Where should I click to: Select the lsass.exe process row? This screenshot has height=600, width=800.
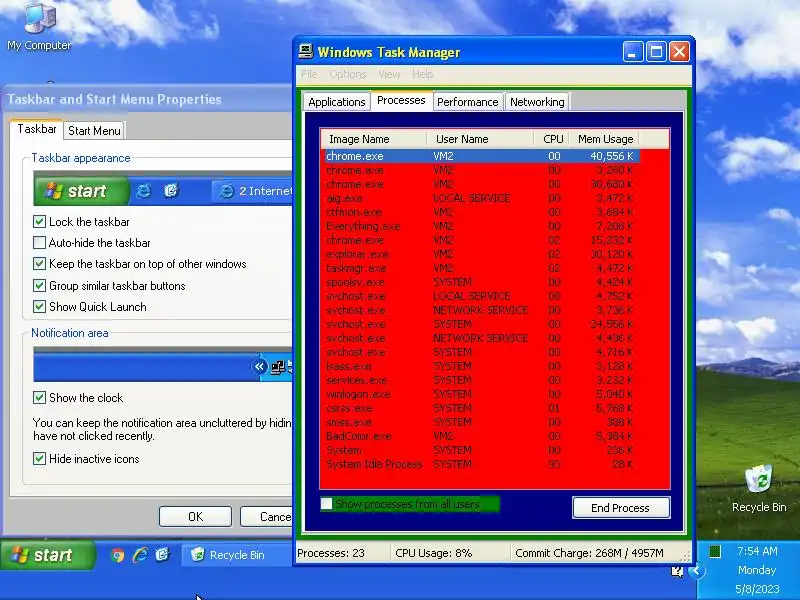coord(482,366)
